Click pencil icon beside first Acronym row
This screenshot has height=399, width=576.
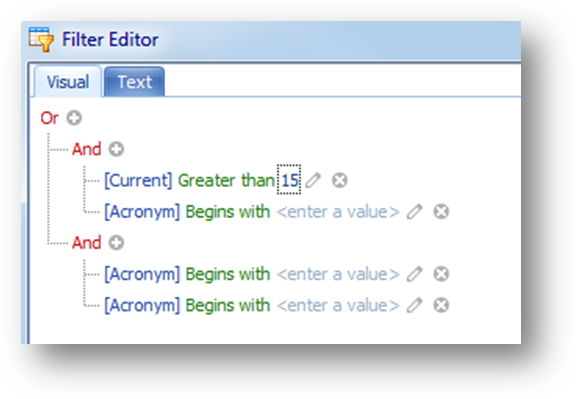coord(414,212)
